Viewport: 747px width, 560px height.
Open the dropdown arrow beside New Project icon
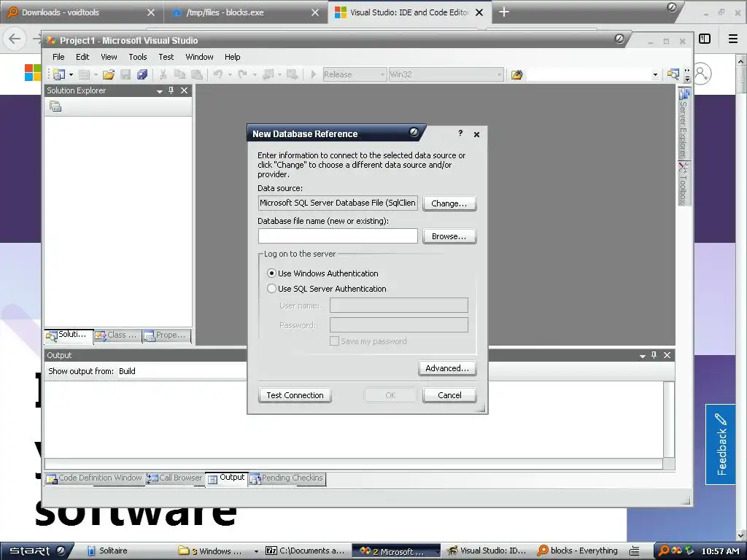(71, 74)
